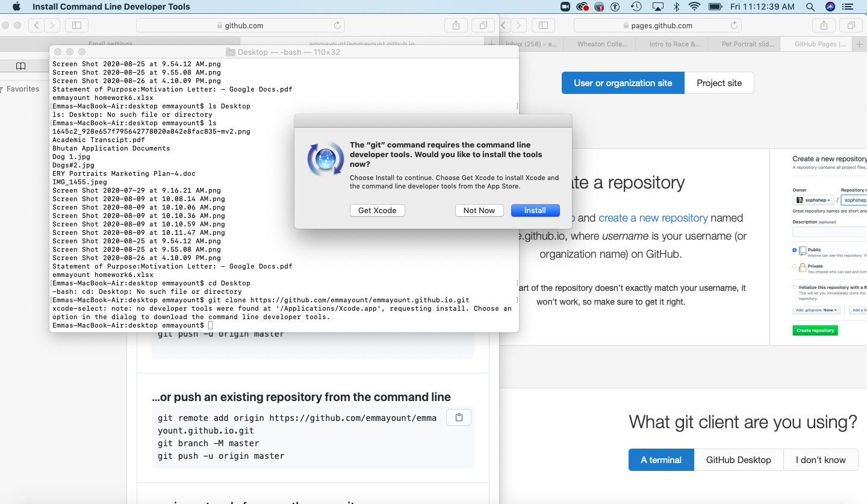Copy the push existing repository commands
Viewport: 867px width, 504px height.
tap(459, 417)
